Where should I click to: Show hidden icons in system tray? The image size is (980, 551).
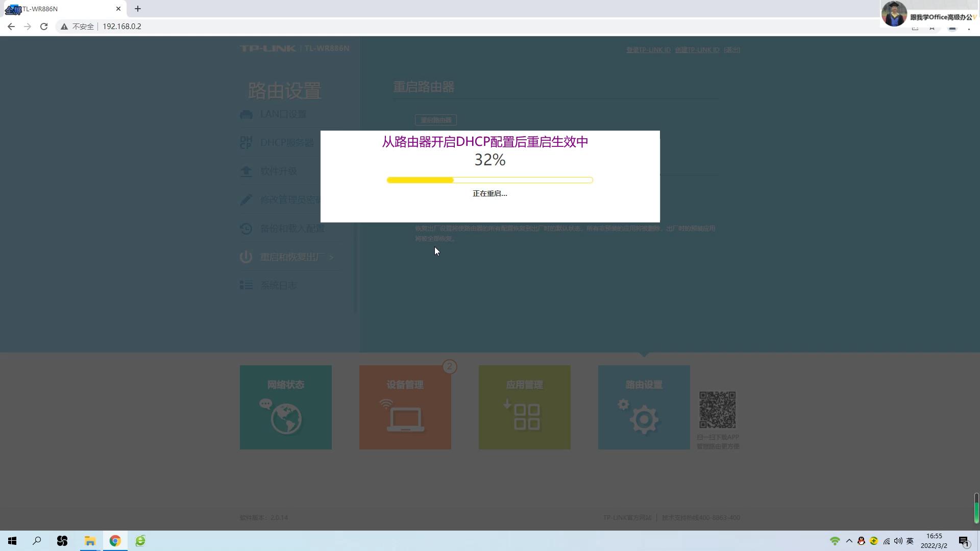tap(849, 540)
